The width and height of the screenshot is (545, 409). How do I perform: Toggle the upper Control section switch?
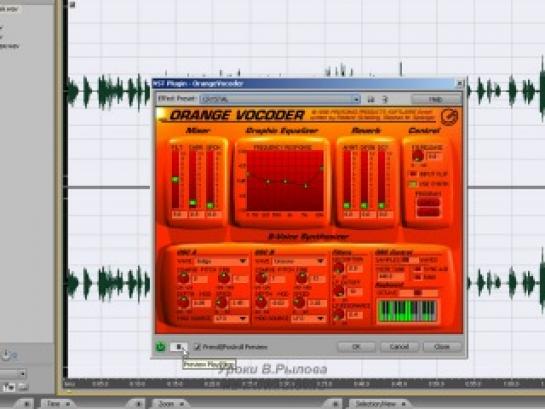tap(413, 173)
